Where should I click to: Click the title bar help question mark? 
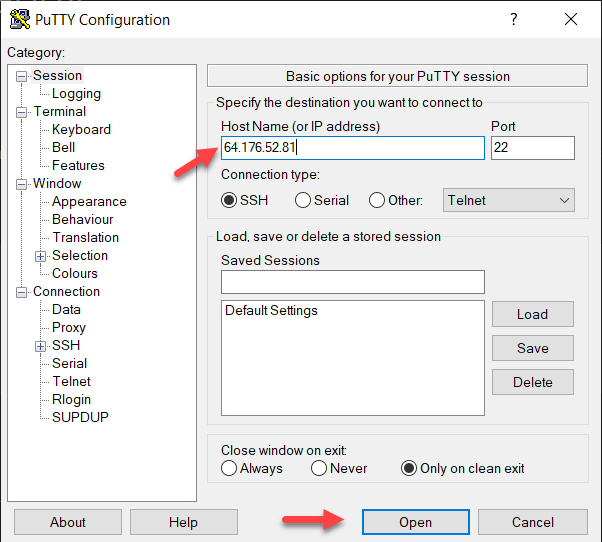pos(514,19)
